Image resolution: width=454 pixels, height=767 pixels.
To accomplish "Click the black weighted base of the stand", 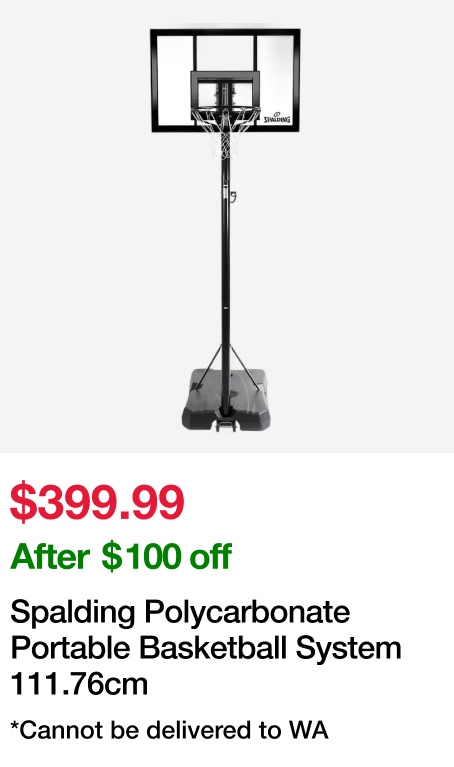I will click(x=226, y=400).
